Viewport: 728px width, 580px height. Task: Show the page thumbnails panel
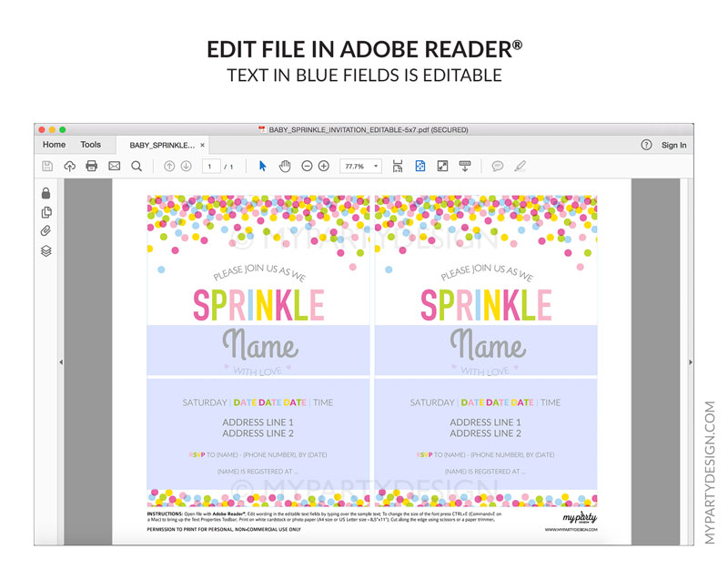(46, 212)
